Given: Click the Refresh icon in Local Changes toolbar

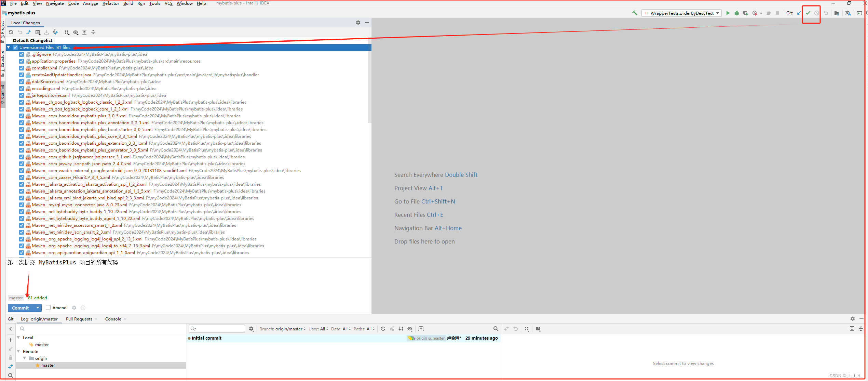Looking at the screenshot, I should click(x=11, y=32).
